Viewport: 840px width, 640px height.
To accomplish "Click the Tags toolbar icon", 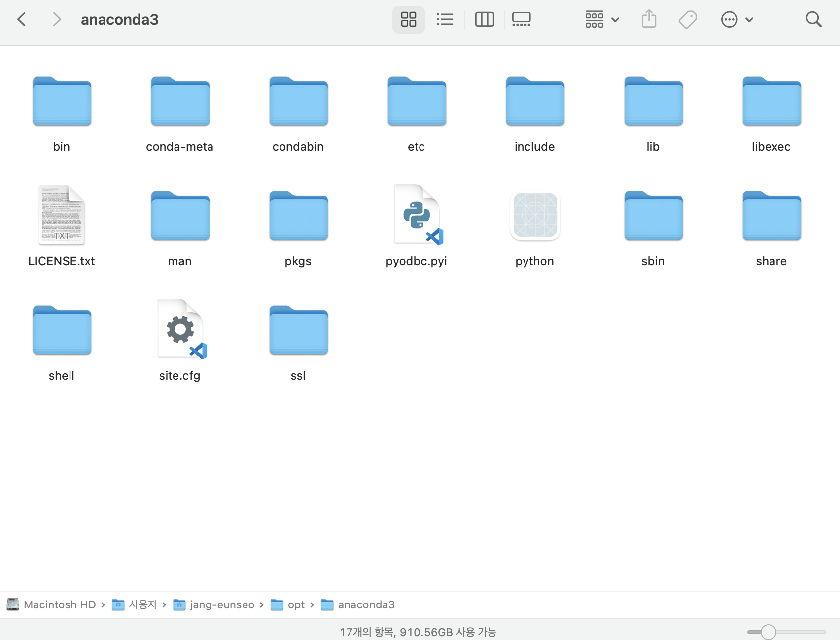I will (x=688, y=20).
